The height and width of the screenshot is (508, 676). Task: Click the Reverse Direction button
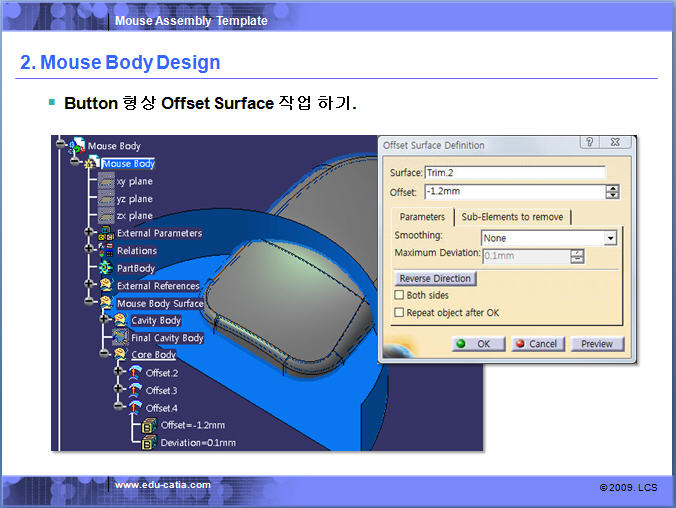coord(435,278)
